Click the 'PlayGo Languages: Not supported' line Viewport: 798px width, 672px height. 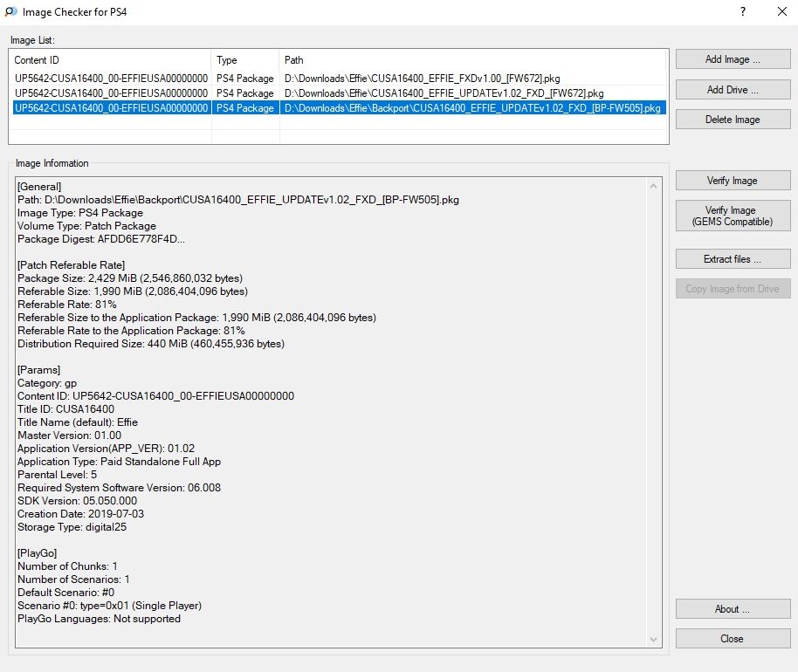pos(99,619)
